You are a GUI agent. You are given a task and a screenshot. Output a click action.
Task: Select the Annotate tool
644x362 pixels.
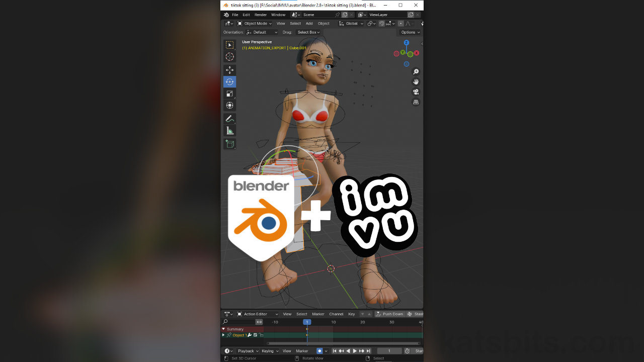pos(229,119)
